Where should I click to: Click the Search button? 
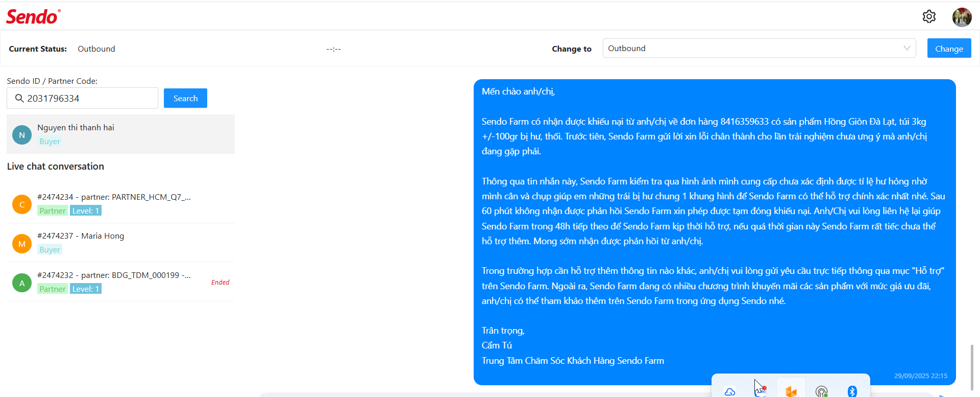click(185, 98)
